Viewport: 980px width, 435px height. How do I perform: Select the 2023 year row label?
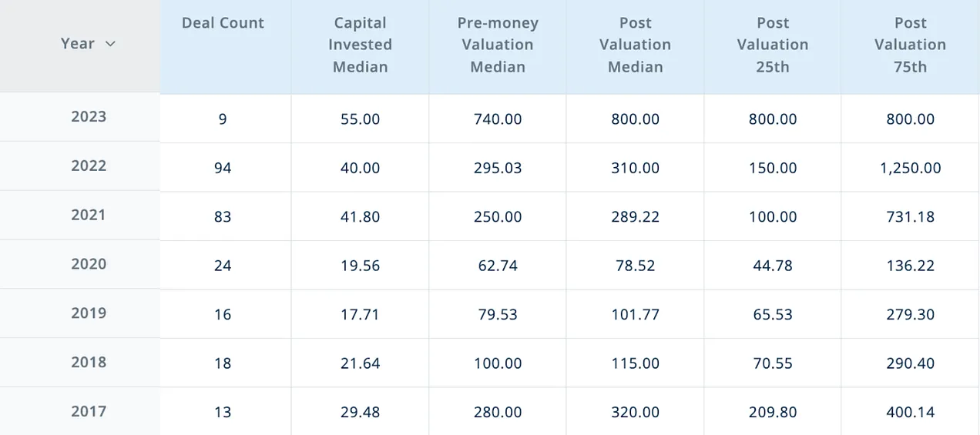(x=89, y=116)
